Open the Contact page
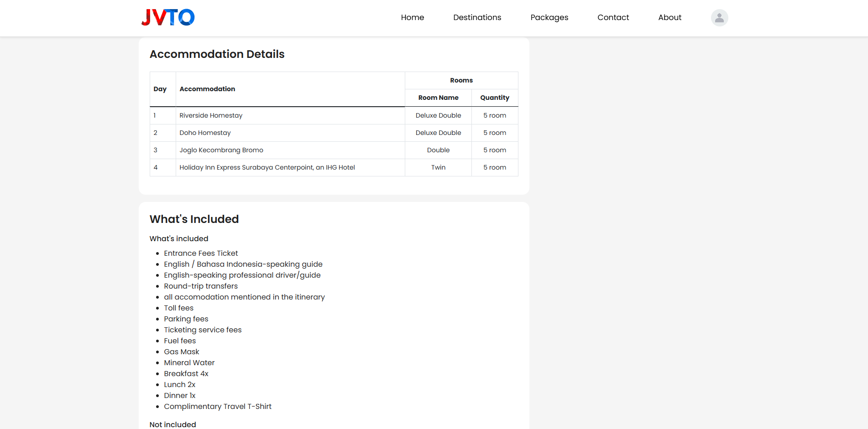This screenshot has width=868, height=429. pos(613,17)
